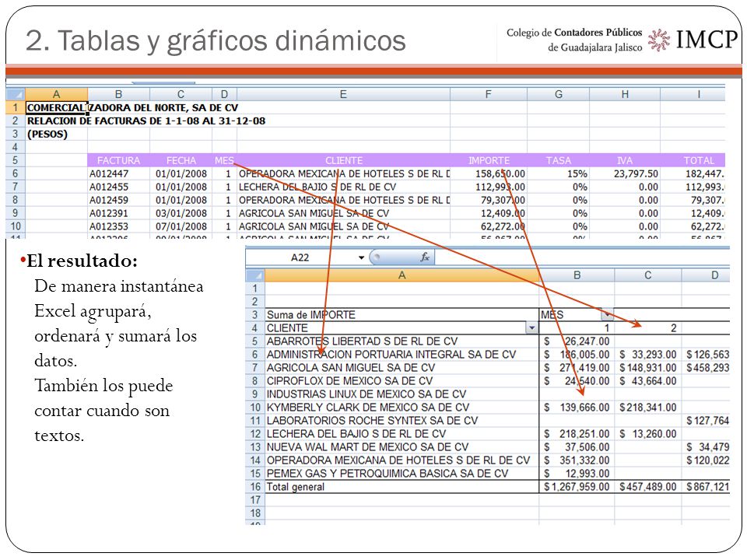Click select-all corner of the invoice sheet
The image size is (747, 560).
click(x=16, y=94)
